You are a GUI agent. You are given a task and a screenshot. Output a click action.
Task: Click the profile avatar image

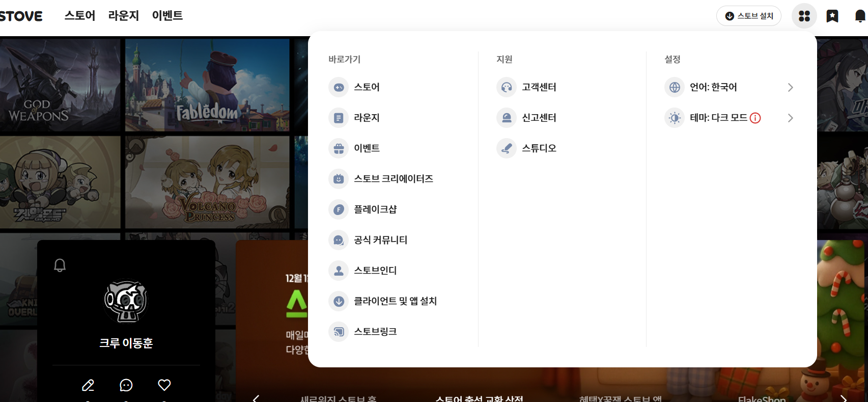point(126,301)
